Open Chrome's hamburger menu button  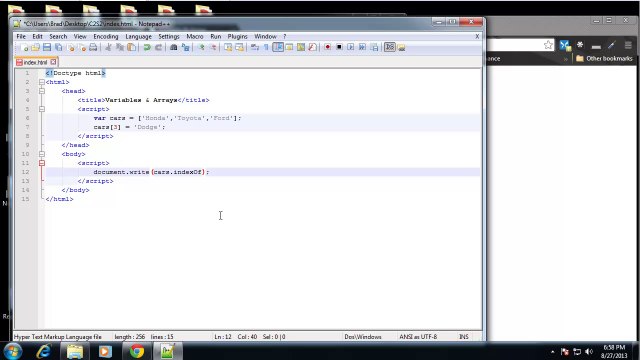pos(628,45)
